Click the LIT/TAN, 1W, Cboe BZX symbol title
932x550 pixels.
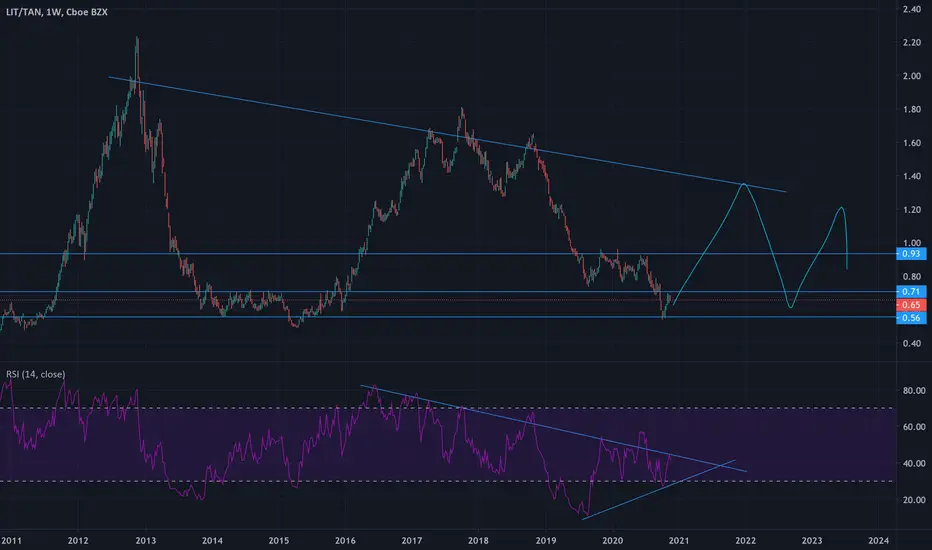click(57, 12)
